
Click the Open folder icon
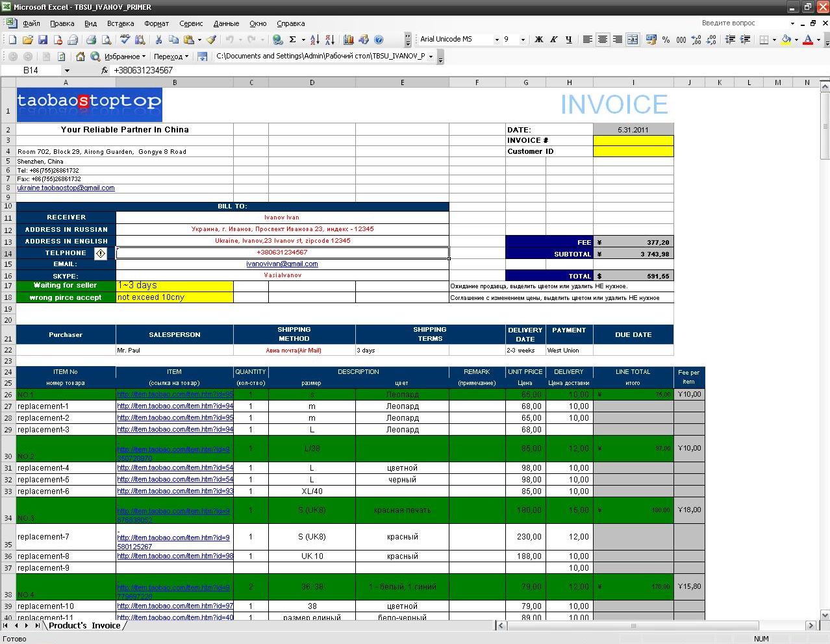[x=27, y=40]
